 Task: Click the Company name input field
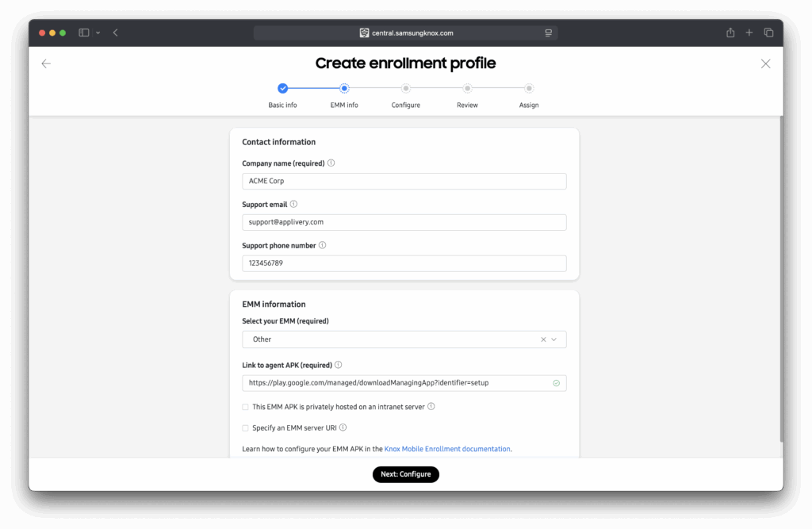tap(404, 181)
